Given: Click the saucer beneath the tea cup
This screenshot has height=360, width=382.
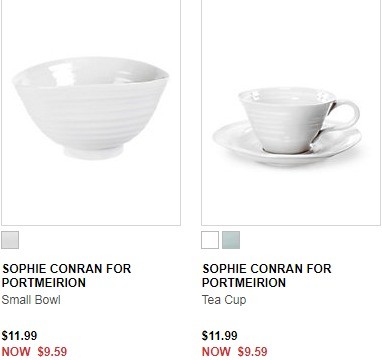Looking at the screenshot, I should tap(287, 149).
